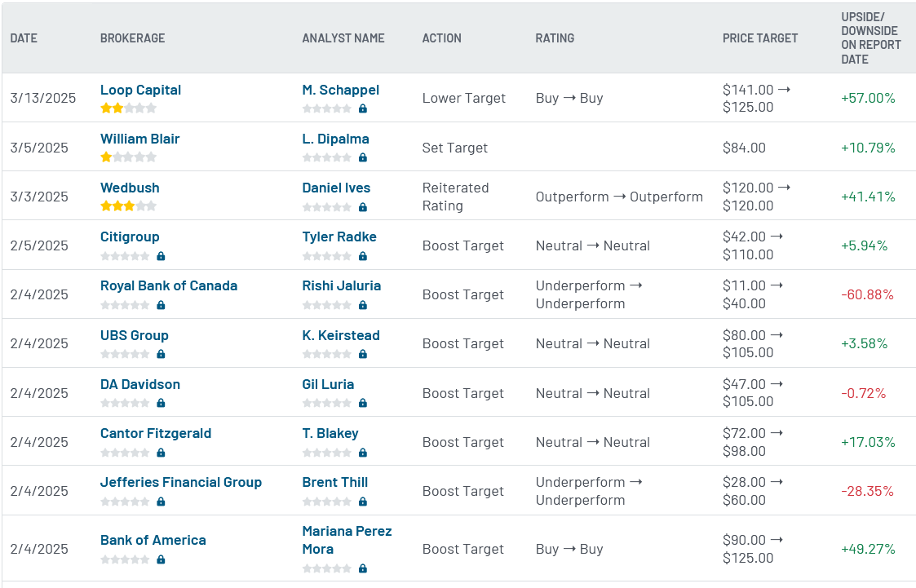Open the William Blair brokerage link
Viewport: 916px width, 588px height.
click(139, 139)
